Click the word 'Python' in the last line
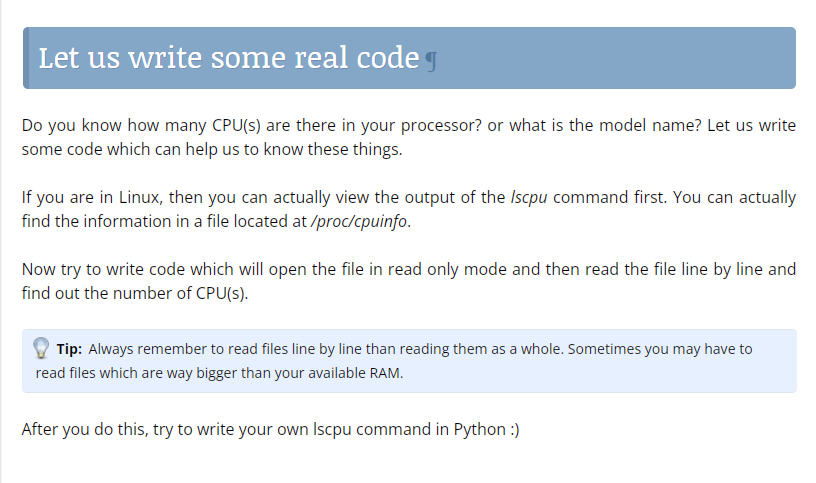 (479, 430)
